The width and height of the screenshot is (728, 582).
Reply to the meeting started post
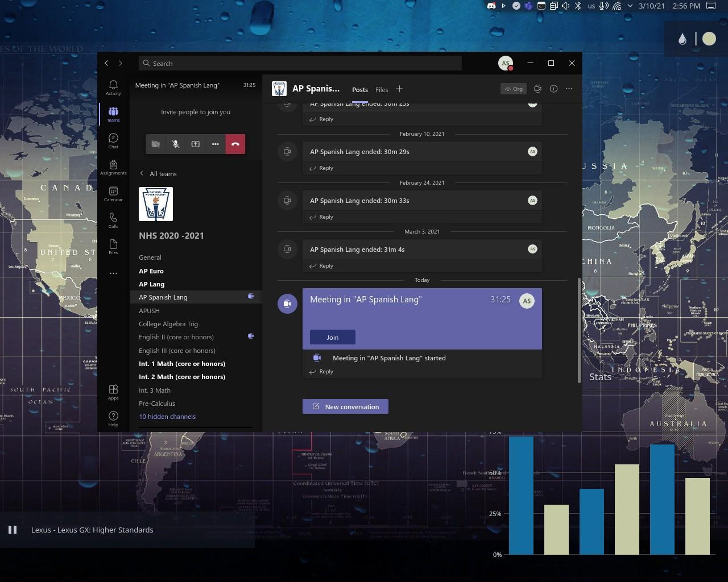point(321,372)
